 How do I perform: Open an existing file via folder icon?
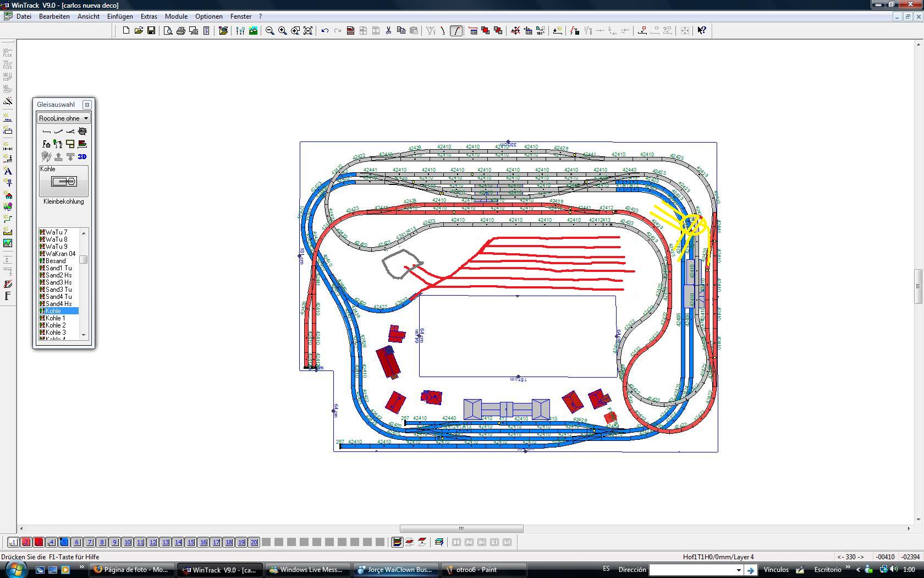(x=139, y=31)
